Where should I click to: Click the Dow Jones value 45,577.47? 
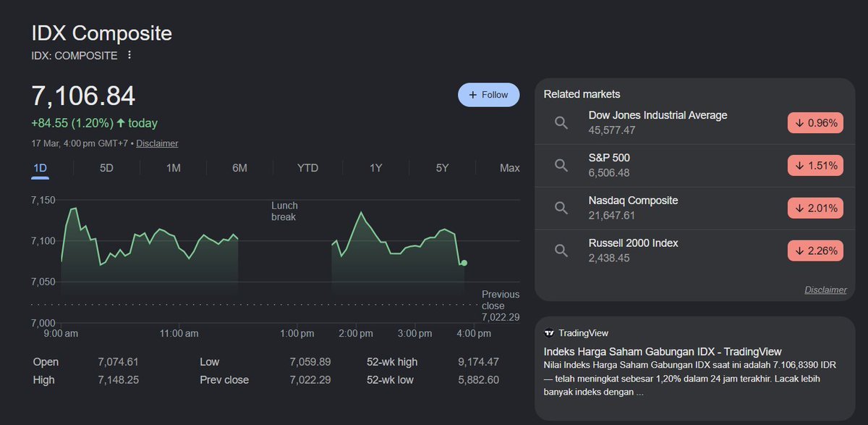[612, 130]
